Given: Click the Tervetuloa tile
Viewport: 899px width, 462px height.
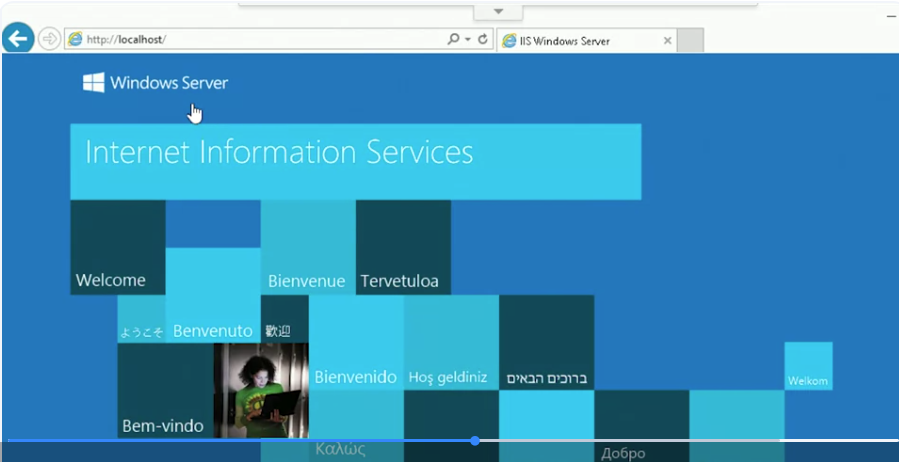Looking at the screenshot, I should pyautogui.click(x=403, y=247).
